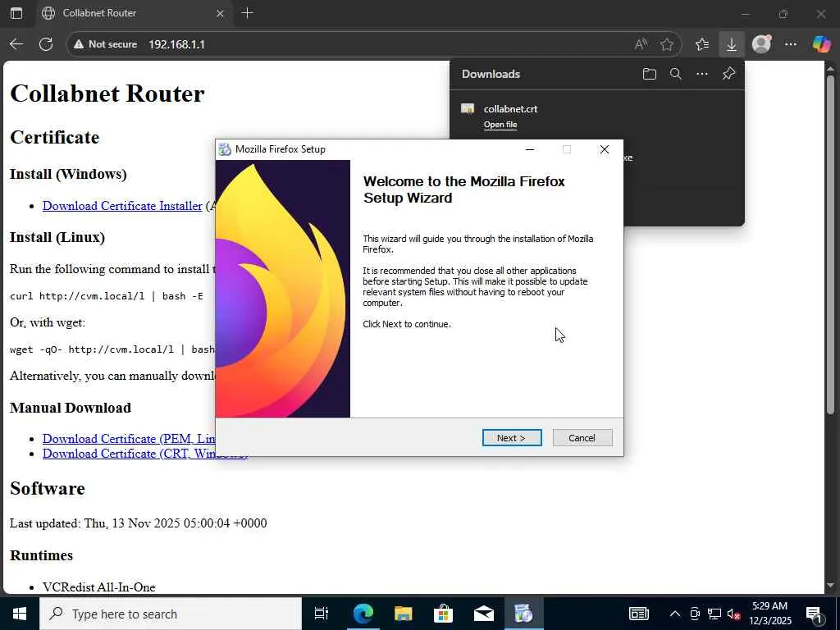Select the Collabnet Router tab

pyautogui.click(x=134, y=13)
